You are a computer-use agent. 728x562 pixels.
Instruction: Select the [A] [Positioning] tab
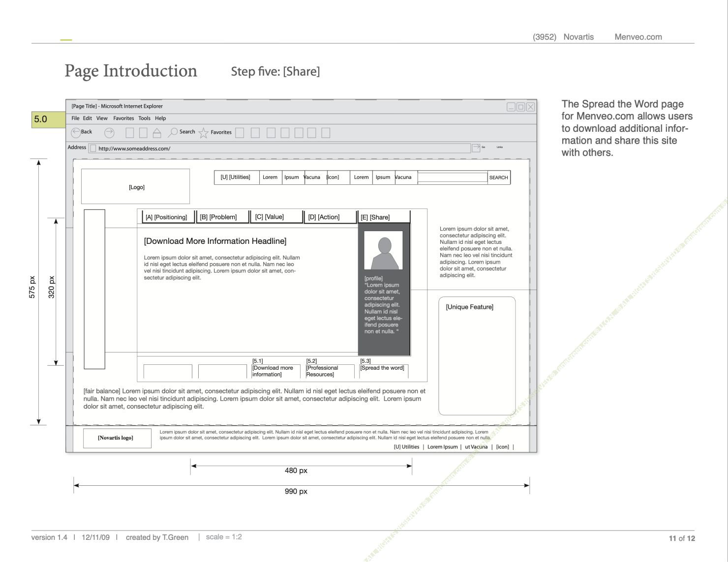[168, 217]
